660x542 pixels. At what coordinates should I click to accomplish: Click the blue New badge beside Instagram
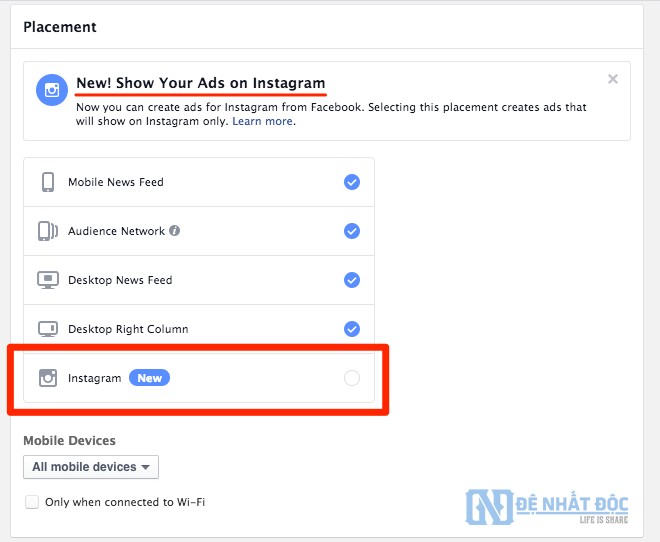coord(150,378)
